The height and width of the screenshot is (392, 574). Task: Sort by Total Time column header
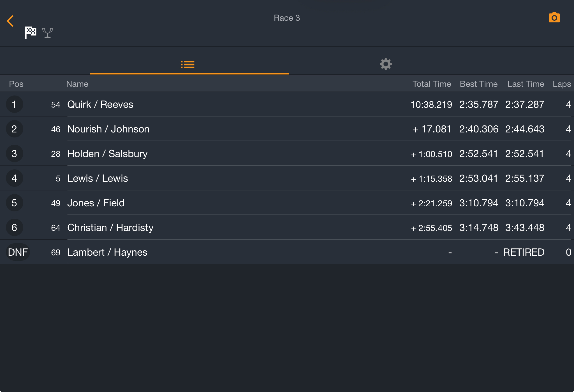(432, 84)
